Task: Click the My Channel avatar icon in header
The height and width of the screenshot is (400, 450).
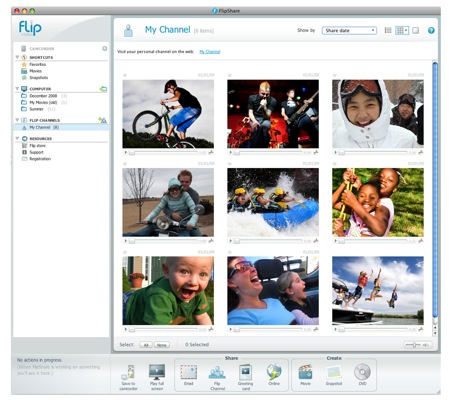Action: [128, 31]
